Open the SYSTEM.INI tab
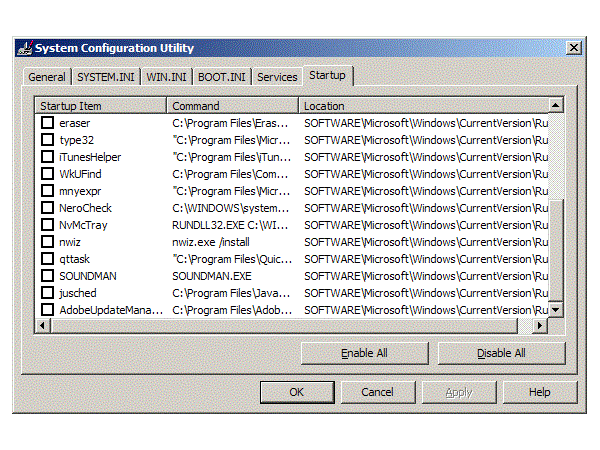The width and height of the screenshot is (600, 450). pyautogui.click(x=106, y=77)
